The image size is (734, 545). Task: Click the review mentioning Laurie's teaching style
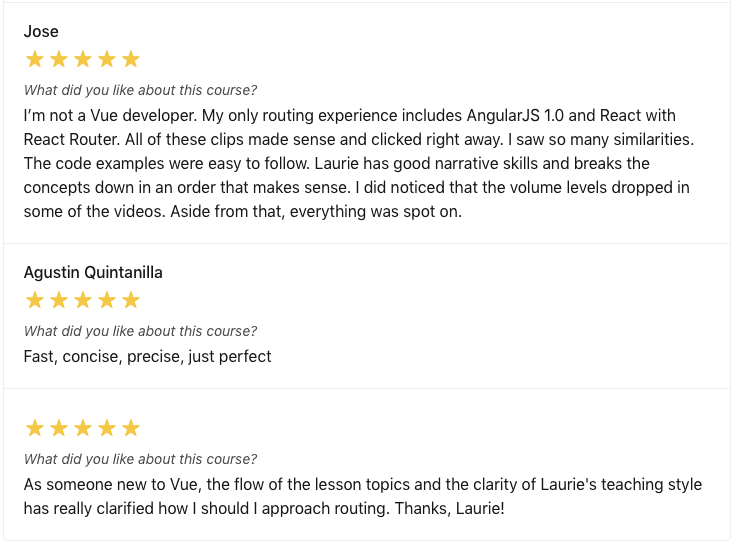tap(363, 496)
